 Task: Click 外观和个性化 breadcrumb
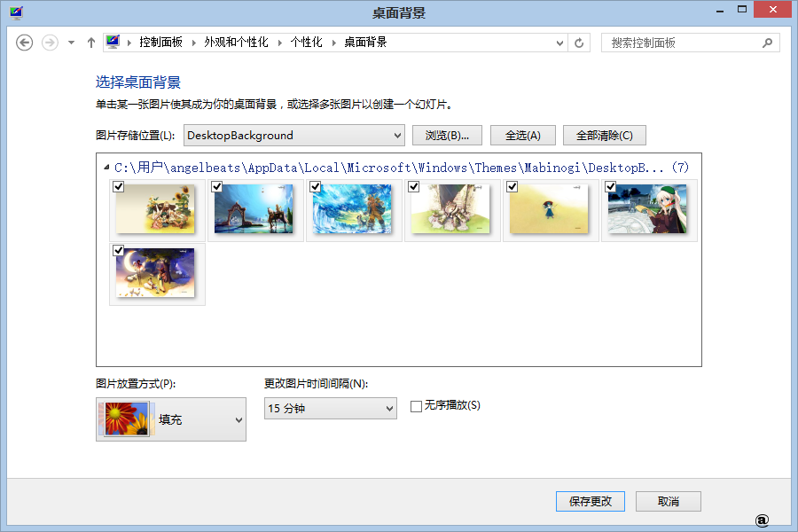click(236, 43)
